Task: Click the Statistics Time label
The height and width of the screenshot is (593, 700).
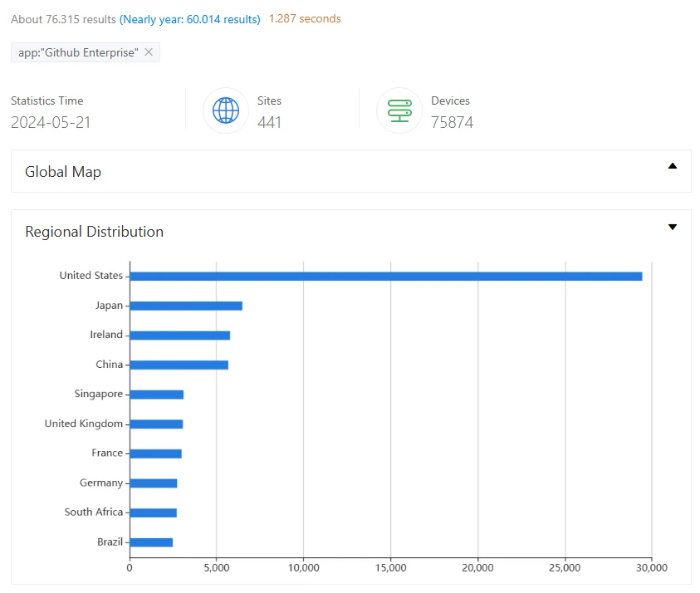Action: click(x=47, y=101)
